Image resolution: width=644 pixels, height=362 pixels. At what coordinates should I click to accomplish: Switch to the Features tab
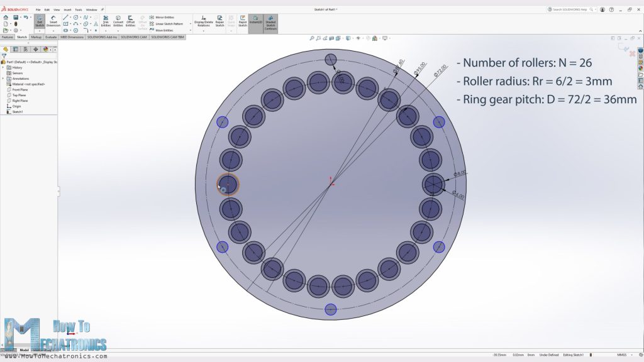coord(7,37)
